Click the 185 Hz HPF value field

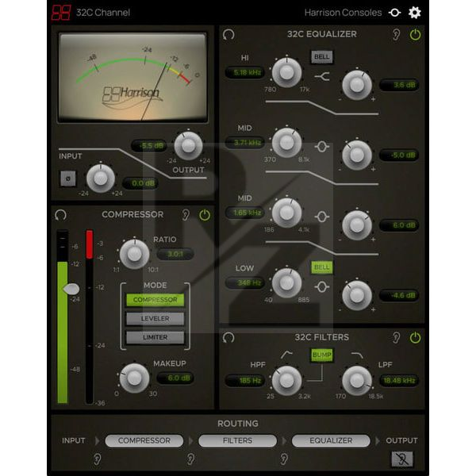pyautogui.click(x=244, y=380)
